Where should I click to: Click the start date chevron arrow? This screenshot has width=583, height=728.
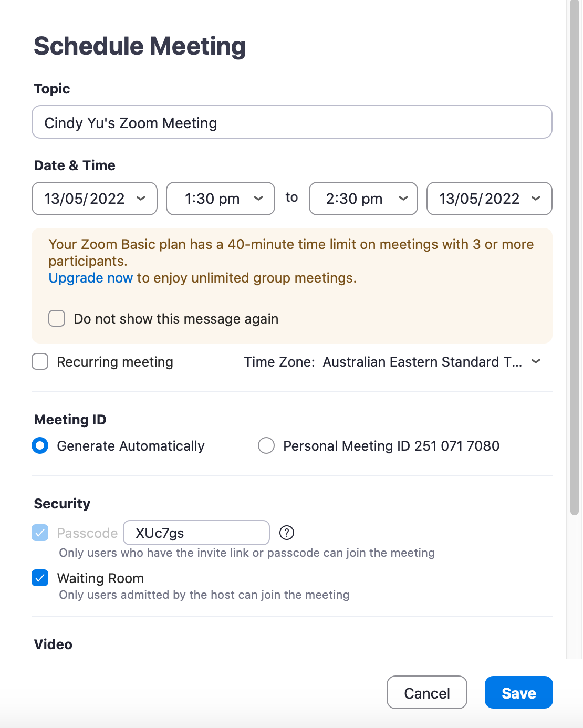(141, 199)
